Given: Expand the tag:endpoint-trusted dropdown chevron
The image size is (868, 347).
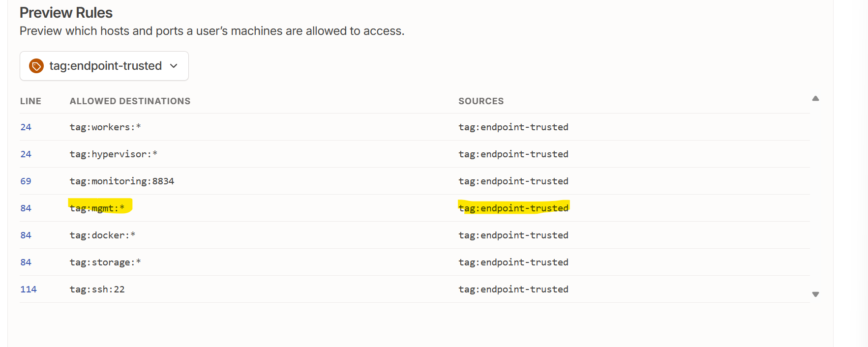Looking at the screenshot, I should tap(174, 66).
